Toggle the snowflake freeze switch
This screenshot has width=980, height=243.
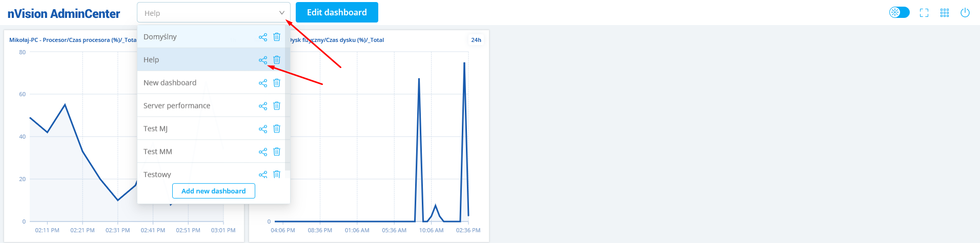pyautogui.click(x=900, y=12)
